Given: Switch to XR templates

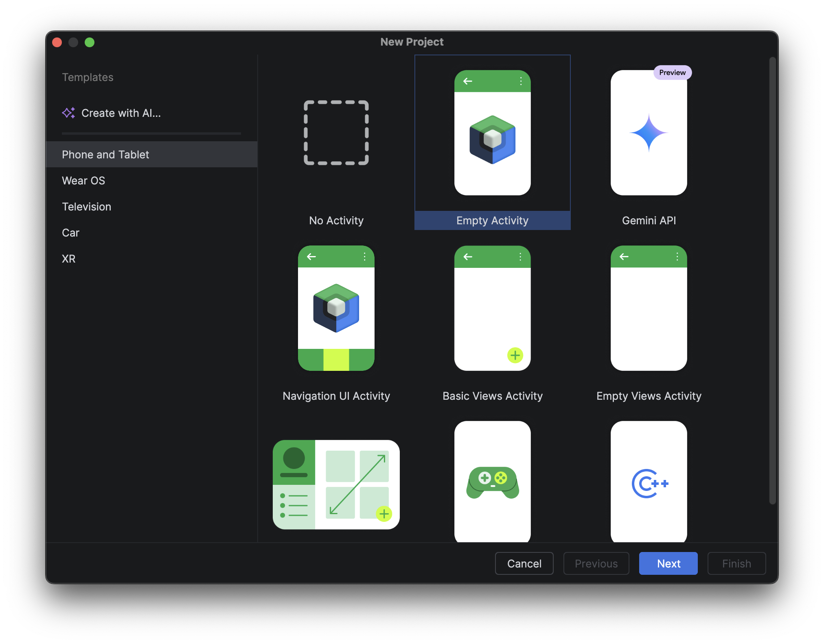Looking at the screenshot, I should pyautogui.click(x=151, y=258).
